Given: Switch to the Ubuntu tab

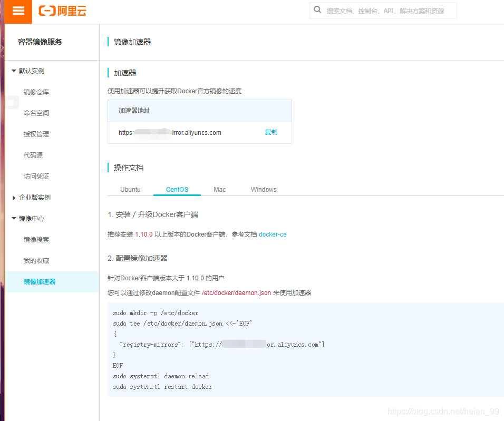Looking at the screenshot, I should pos(131,190).
